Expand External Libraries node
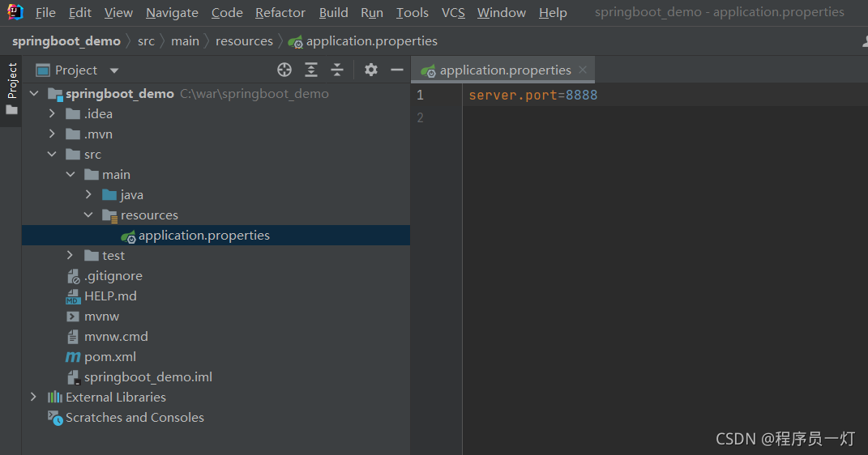This screenshot has height=455, width=868. (x=34, y=397)
